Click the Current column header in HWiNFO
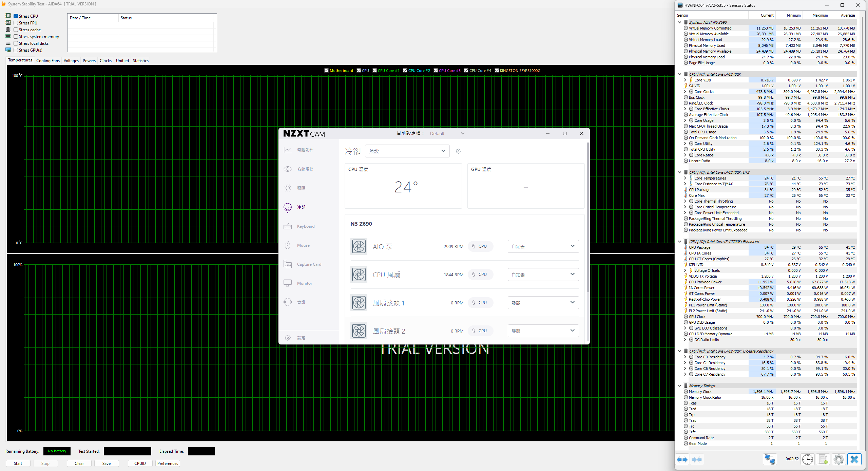868x471 pixels. tap(762, 15)
